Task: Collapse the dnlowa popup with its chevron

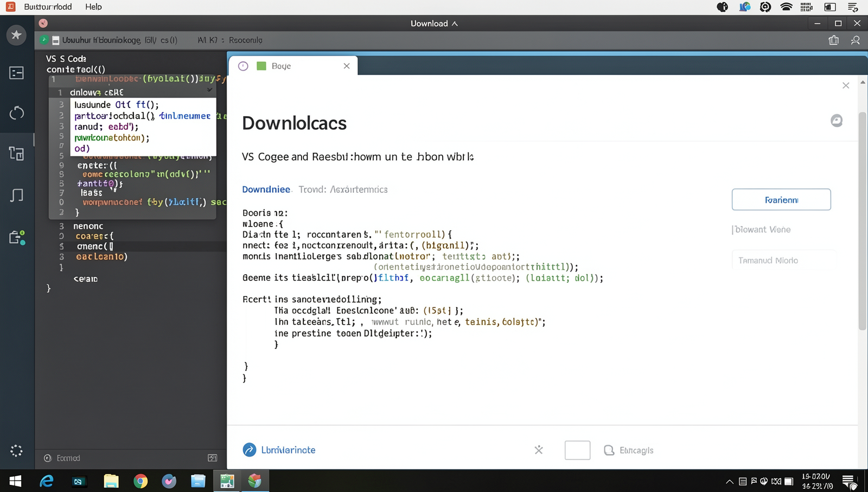Action: [209, 90]
